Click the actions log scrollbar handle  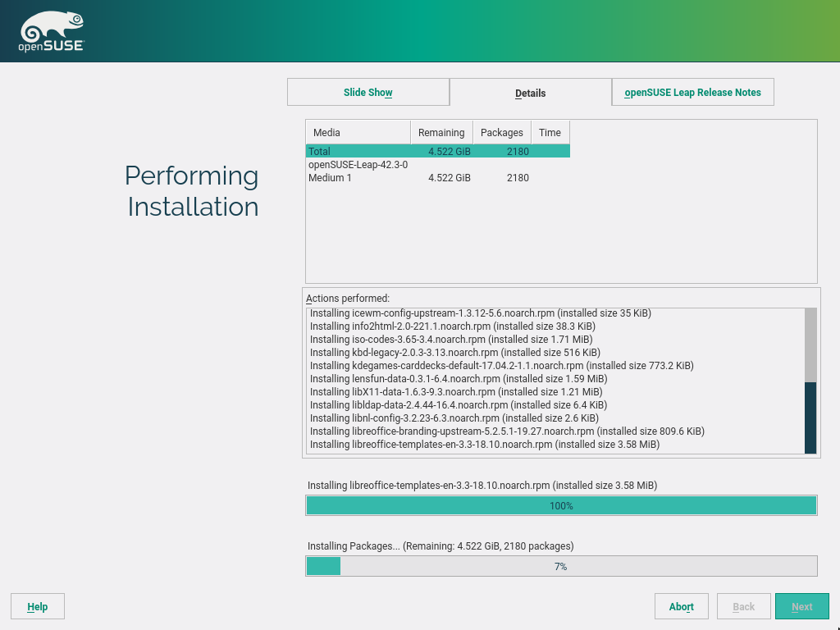[x=810, y=417]
